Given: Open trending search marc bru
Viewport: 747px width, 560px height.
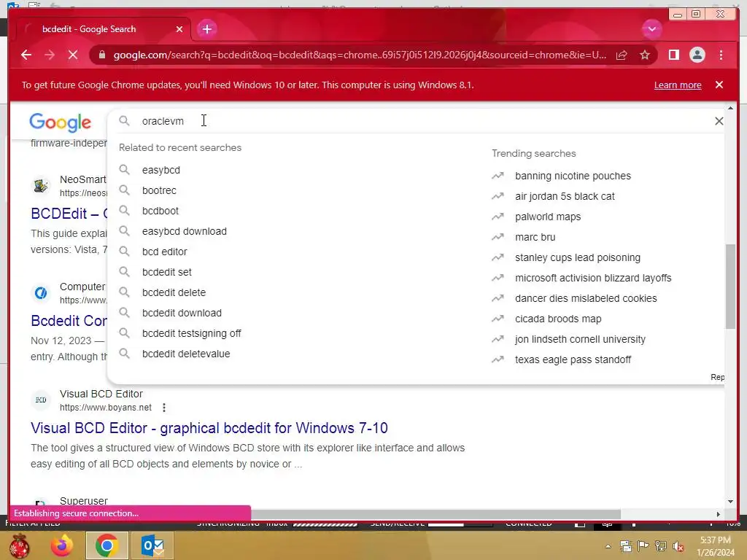Looking at the screenshot, I should 535,237.
